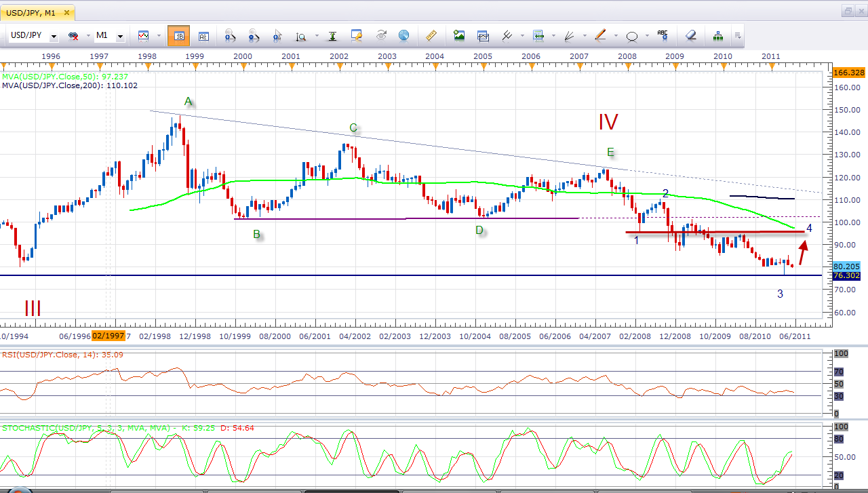Click the Fibonacci levels list icon
Screen dimensions: 868x493
538,35
